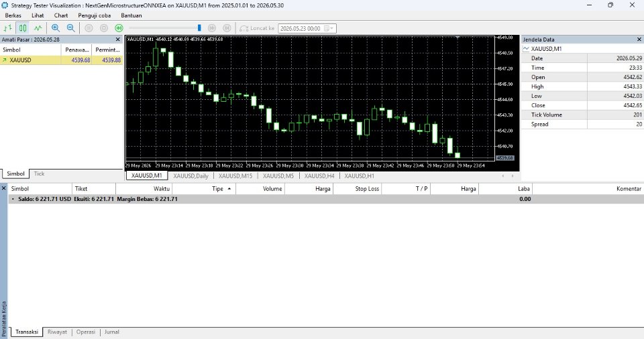
Task: Click the Komentar column header
Action: (588, 189)
